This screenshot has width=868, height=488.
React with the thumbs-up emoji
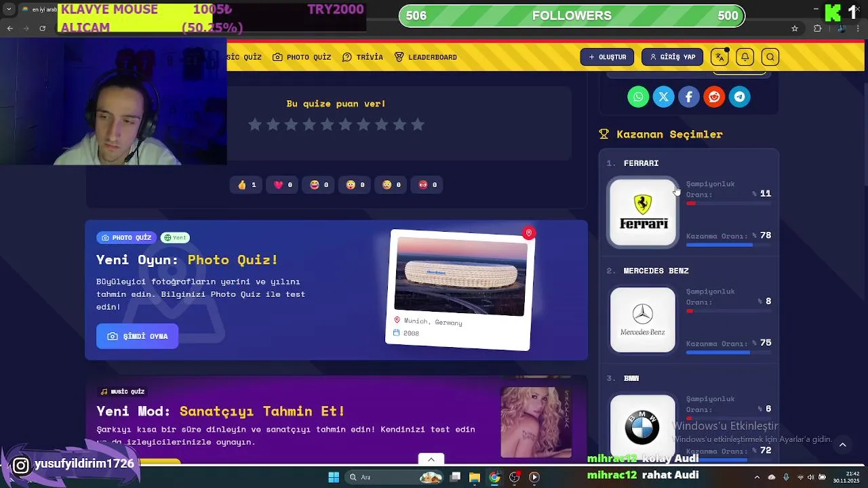click(247, 184)
